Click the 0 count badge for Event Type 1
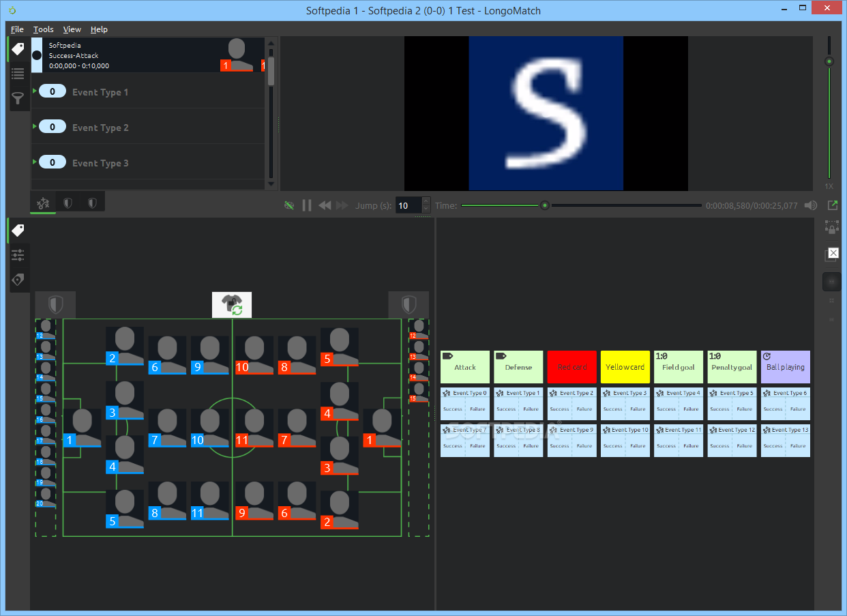The width and height of the screenshot is (847, 616). coord(53,91)
